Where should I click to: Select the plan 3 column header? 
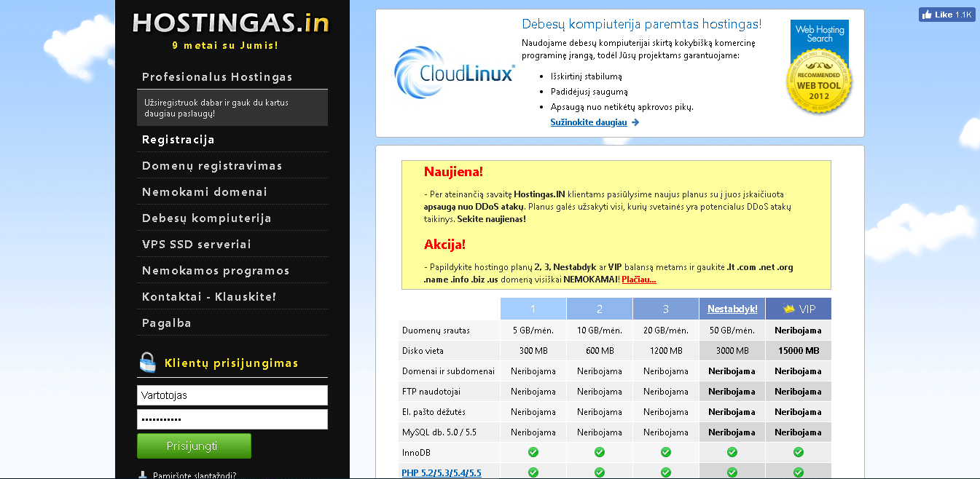click(x=666, y=309)
